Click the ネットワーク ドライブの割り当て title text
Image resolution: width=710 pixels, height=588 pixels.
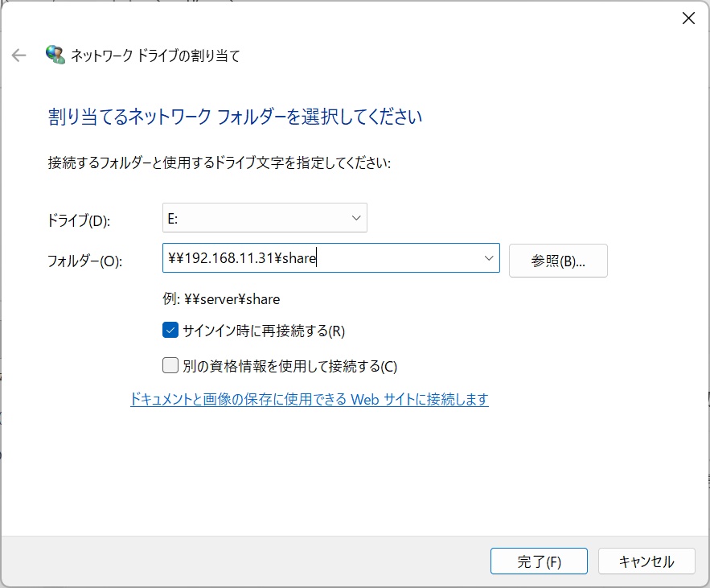(x=155, y=56)
